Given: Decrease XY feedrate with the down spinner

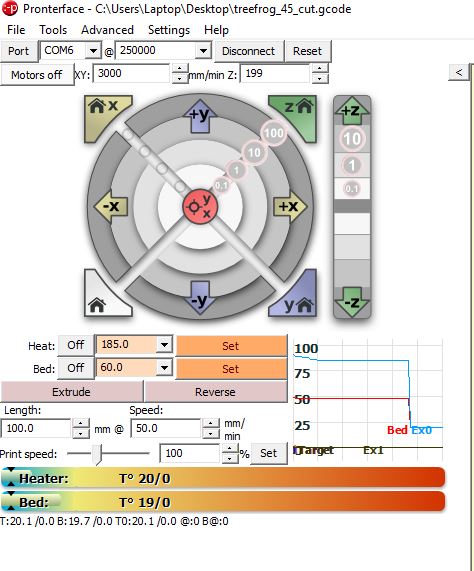Looking at the screenshot, I should click(x=179, y=78).
